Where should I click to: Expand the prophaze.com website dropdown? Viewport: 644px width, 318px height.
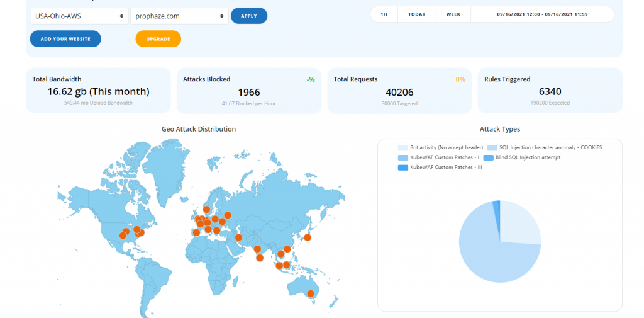coord(179,16)
